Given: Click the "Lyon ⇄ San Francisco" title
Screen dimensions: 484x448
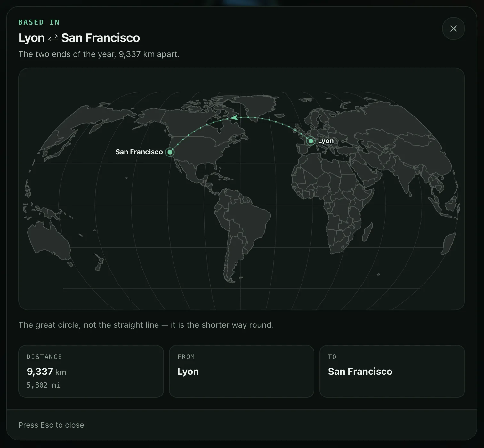Looking at the screenshot, I should pos(79,38).
